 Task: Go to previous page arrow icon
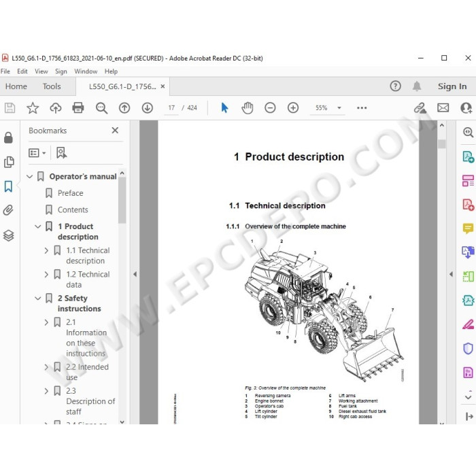[124, 107]
